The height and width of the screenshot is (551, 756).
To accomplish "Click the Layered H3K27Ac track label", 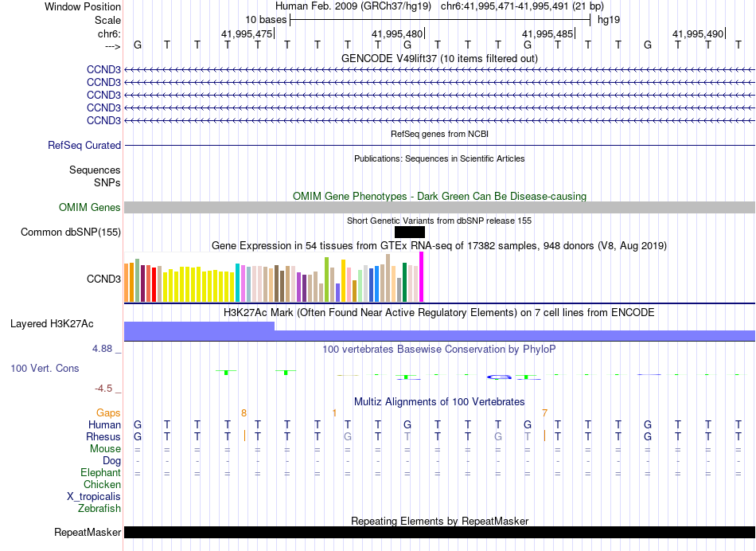I will [x=52, y=324].
